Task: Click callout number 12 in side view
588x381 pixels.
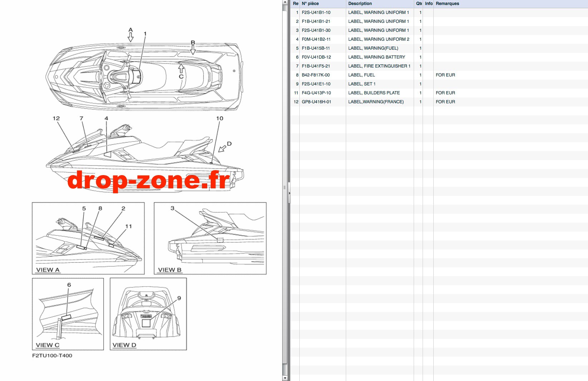Action: point(56,118)
